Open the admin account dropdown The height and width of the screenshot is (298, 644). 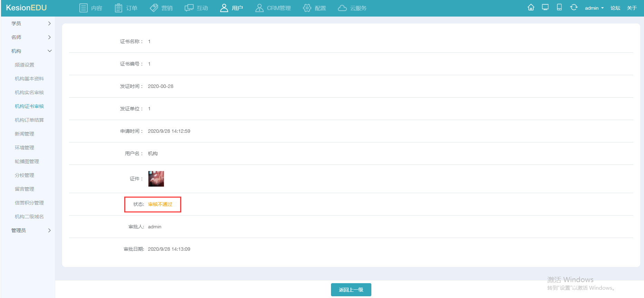(x=594, y=8)
